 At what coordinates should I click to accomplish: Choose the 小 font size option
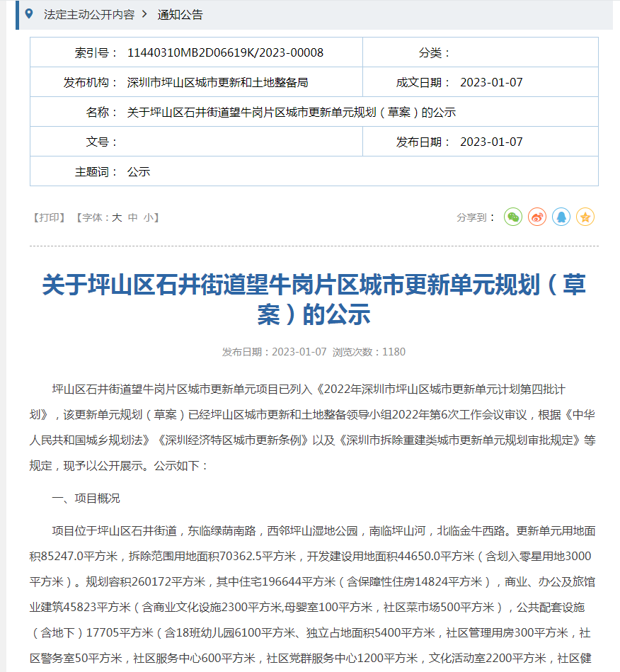tap(147, 218)
